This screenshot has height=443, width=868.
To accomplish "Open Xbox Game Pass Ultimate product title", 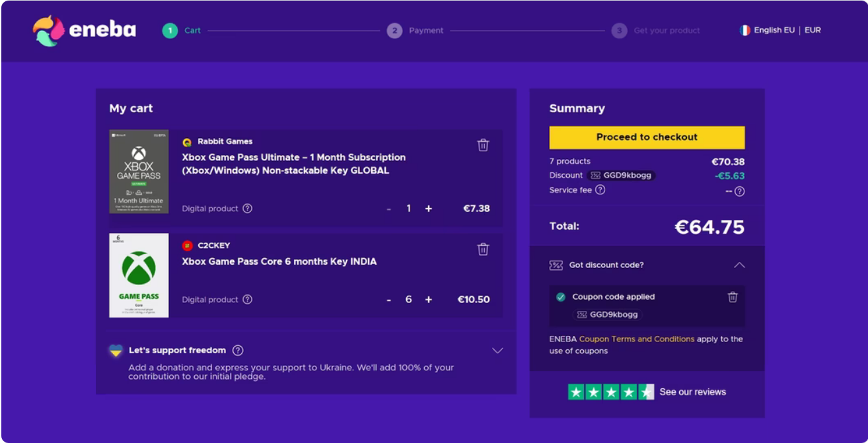I will tap(294, 164).
